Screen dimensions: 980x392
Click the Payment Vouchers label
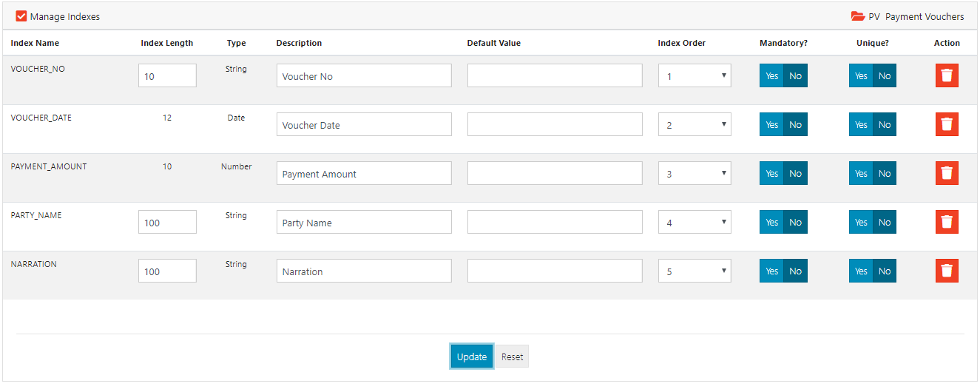coord(924,16)
